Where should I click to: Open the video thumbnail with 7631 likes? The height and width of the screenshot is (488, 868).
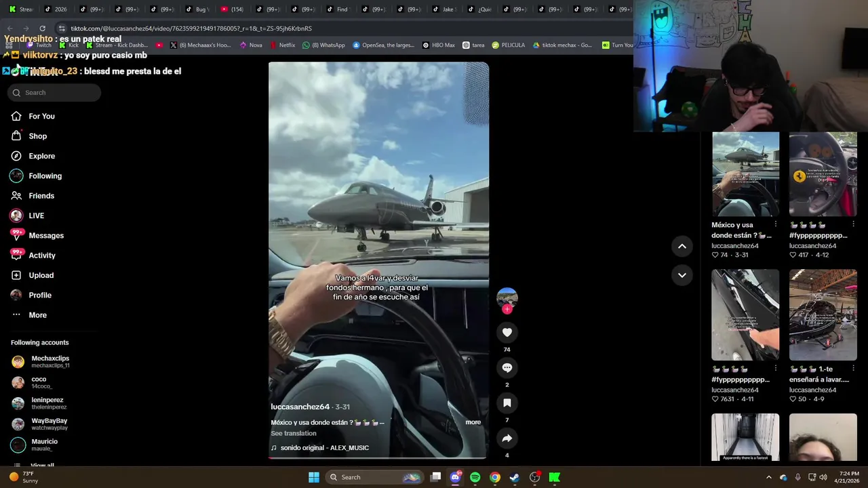tap(745, 315)
